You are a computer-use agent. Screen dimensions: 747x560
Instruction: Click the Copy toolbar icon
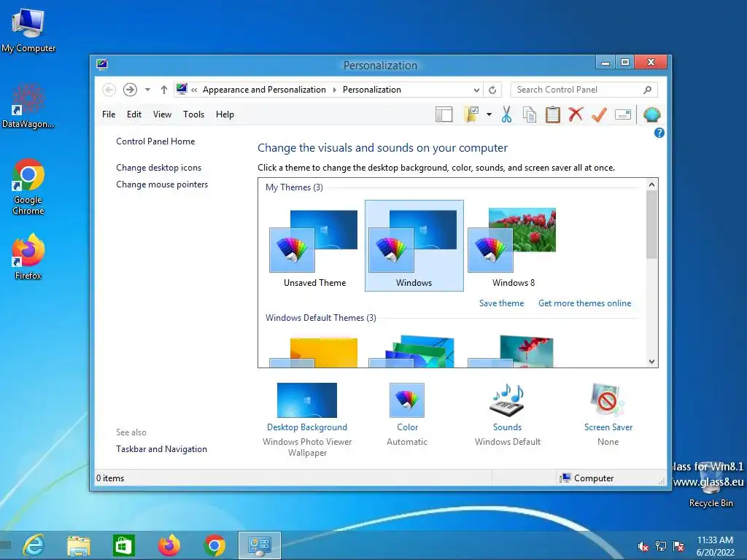[530, 114]
